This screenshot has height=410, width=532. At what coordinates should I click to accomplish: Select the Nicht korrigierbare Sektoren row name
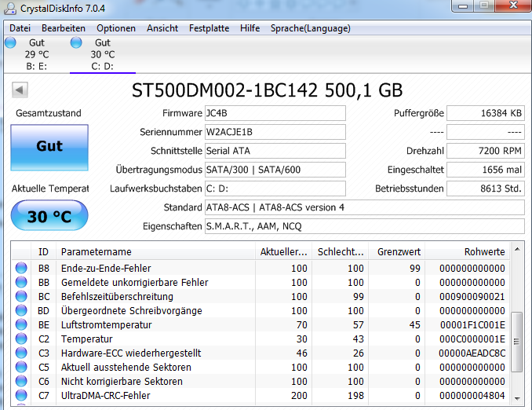[x=122, y=381]
